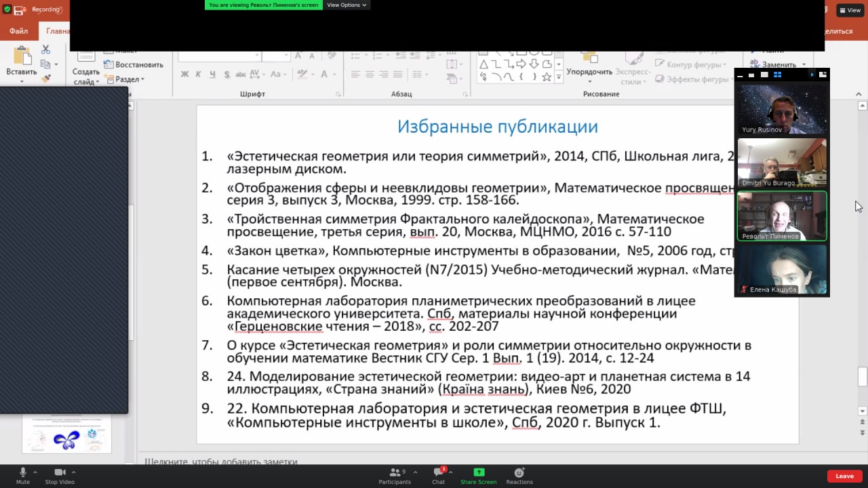Open the Reactions menu
868x488 pixels.
coord(519,473)
